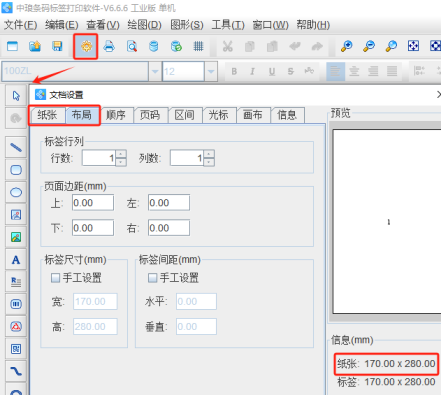
Task: Select the ellipse drawing tool
Action: coord(16,192)
